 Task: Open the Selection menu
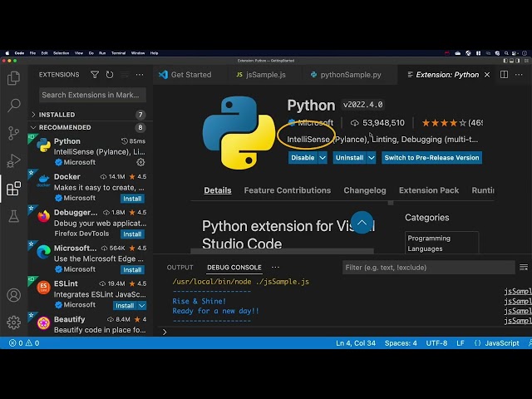[61, 53]
